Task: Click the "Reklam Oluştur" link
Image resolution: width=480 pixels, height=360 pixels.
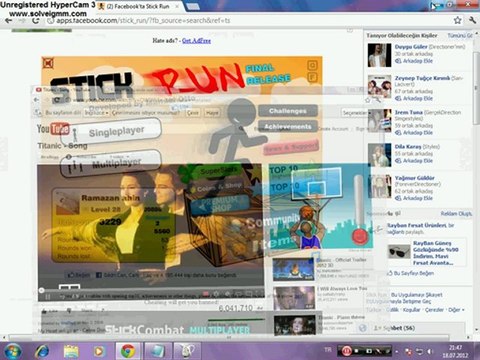Action: click(x=456, y=214)
